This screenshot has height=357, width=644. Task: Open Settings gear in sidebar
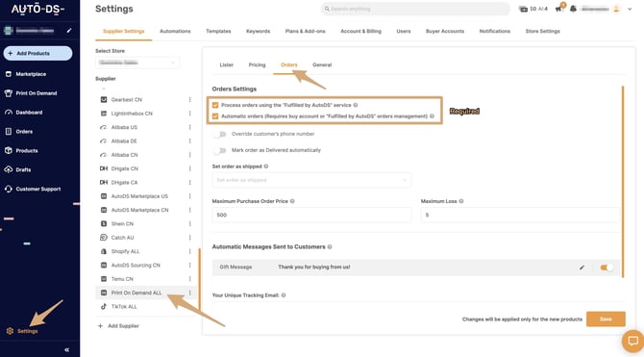(x=10, y=331)
